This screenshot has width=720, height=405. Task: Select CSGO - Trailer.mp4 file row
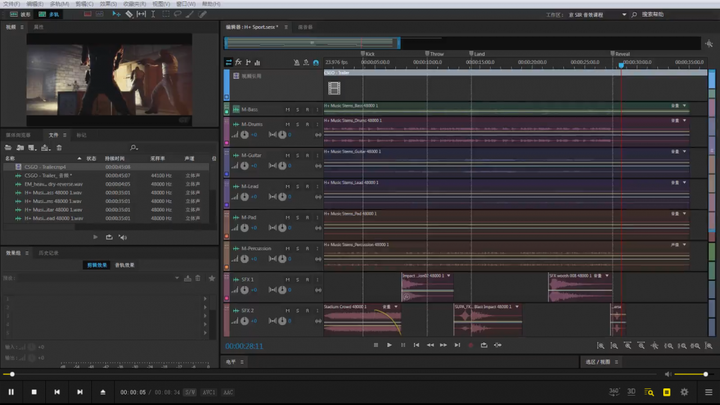tap(107, 167)
